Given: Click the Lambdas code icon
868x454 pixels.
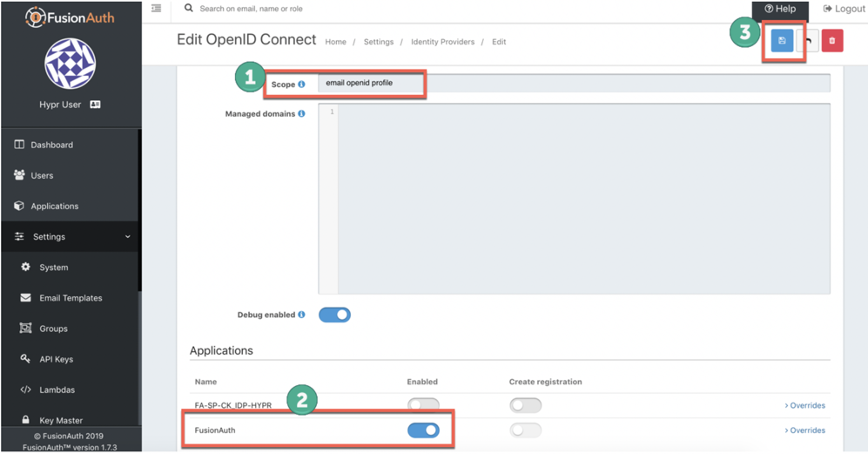Looking at the screenshot, I should [x=25, y=390].
